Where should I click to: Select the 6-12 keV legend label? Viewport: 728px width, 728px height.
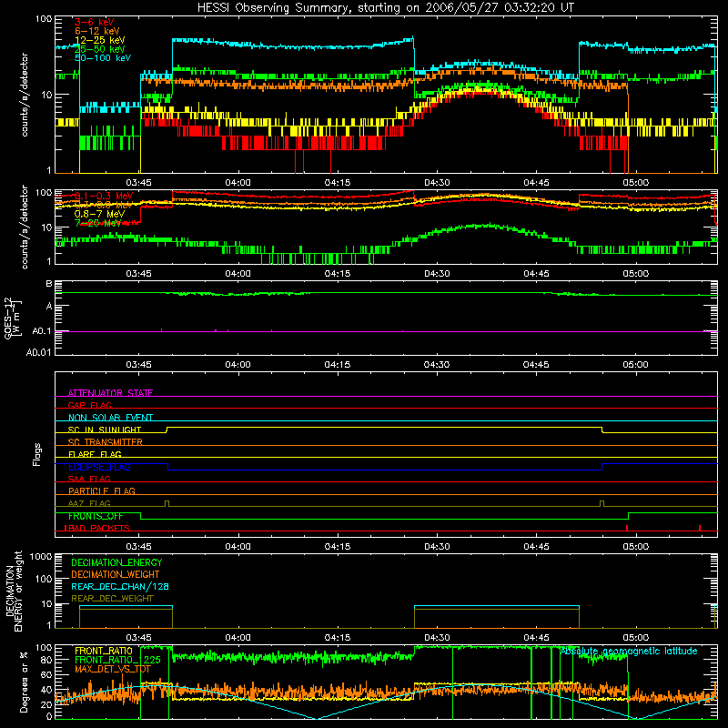coord(97,31)
